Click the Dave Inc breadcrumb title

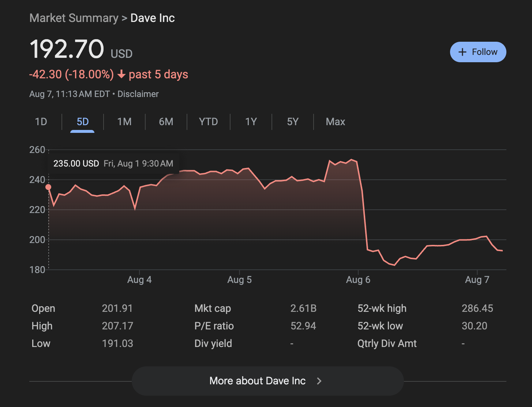(153, 18)
